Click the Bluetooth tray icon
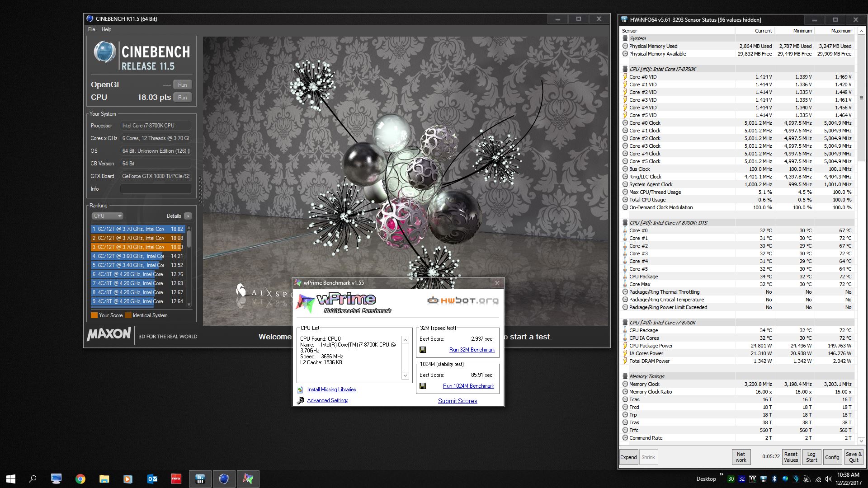This screenshot has width=868, height=488. (774, 479)
